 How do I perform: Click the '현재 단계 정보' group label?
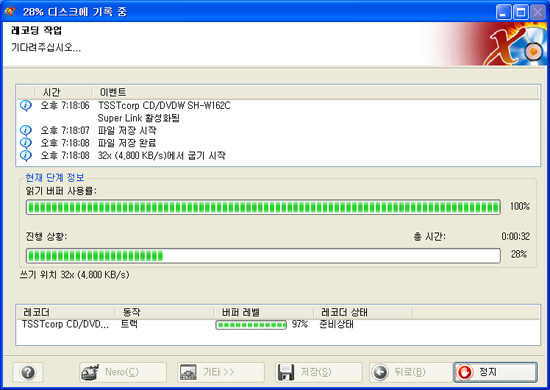pos(55,177)
